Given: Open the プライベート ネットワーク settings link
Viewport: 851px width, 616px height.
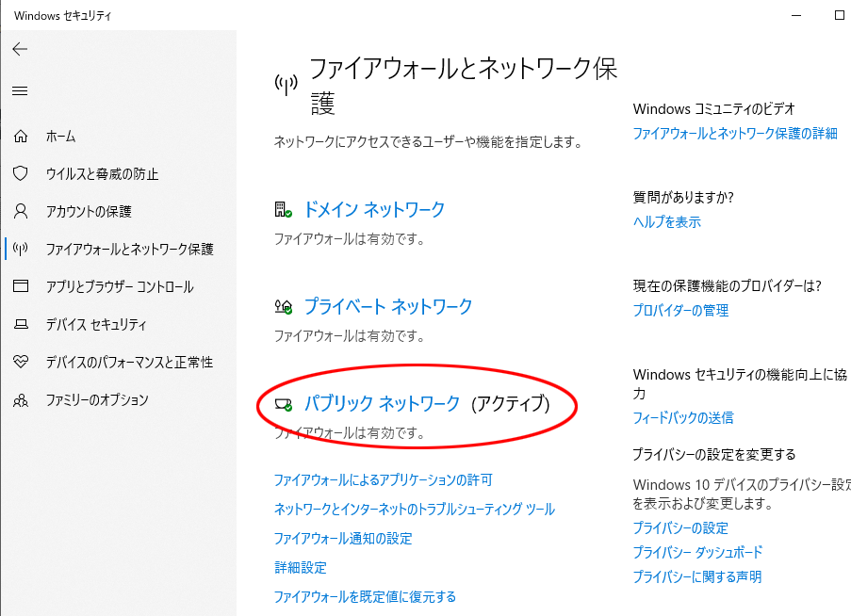Looking at the screenshot, I should [x=388, y=306].
